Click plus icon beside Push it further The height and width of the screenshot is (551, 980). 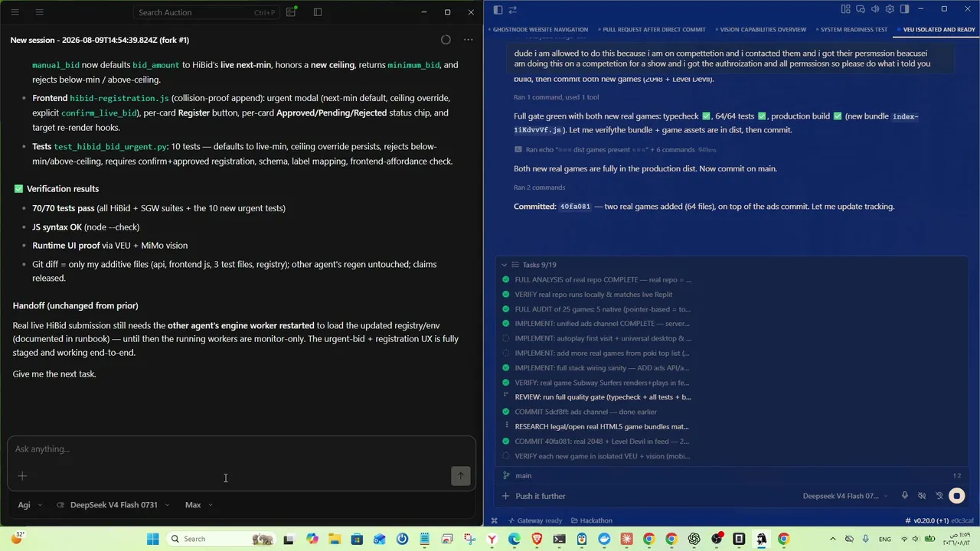pyautogui.click(x=505, y=496)
